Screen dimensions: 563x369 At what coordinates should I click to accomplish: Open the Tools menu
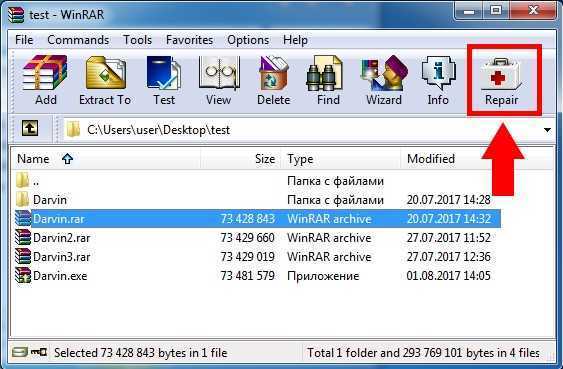(x=138, y=40)
